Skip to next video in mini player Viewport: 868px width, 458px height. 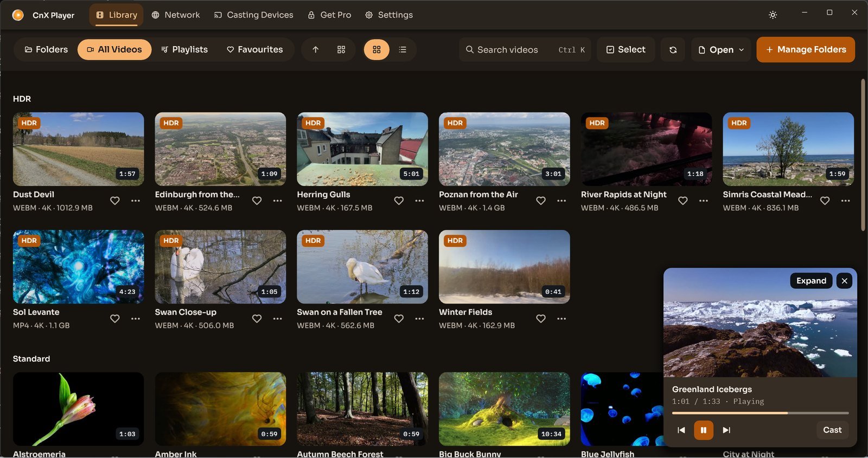click(726, 430)
